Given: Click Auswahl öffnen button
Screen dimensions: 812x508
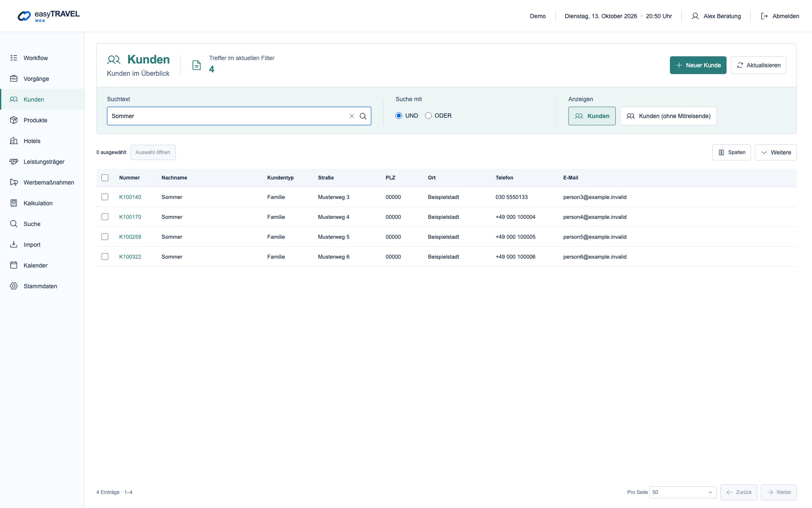Looking at the screenshot, I should [153, 152].
